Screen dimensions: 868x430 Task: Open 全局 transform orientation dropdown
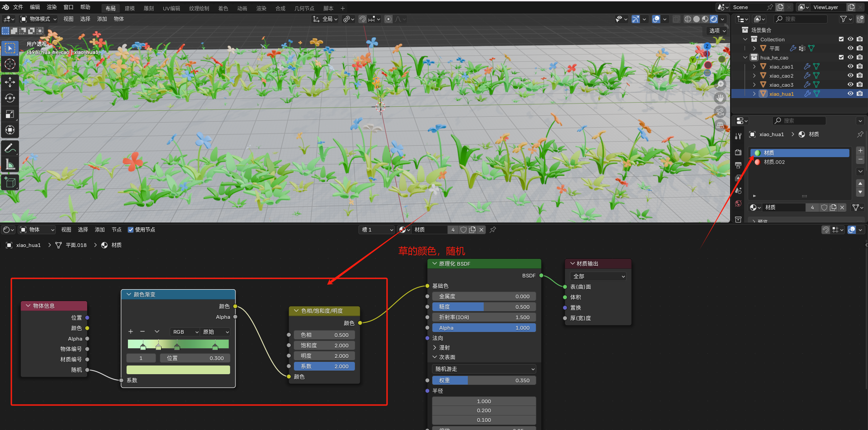326,19
